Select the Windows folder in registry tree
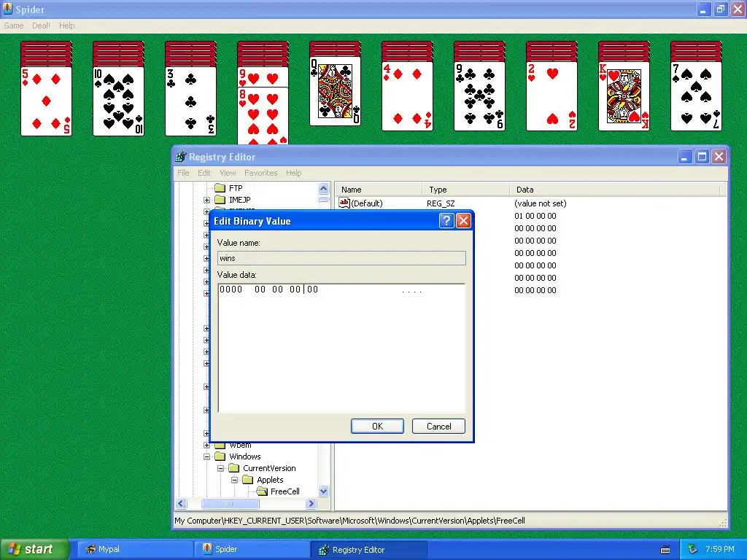The height and width of the screenshot is (560, 747). point(245,456)
